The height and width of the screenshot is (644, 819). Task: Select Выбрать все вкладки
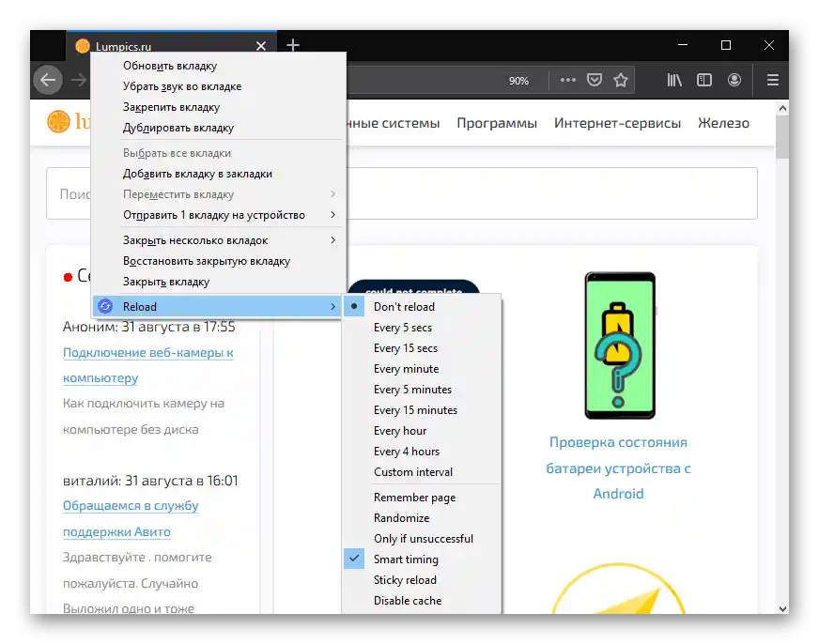(x=218, y=153)
